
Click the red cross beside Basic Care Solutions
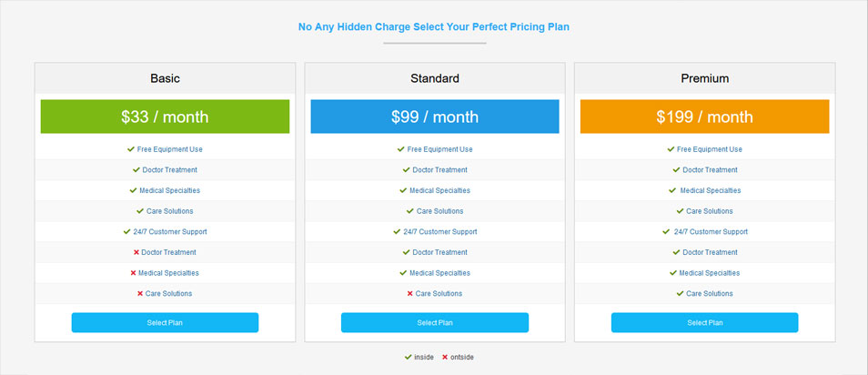[140, 293]
